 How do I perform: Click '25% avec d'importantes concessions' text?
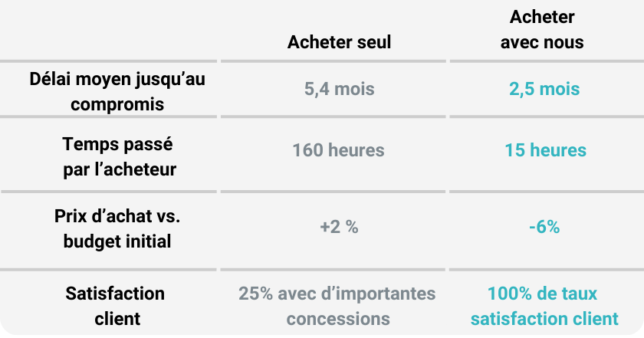pos(337,306)
